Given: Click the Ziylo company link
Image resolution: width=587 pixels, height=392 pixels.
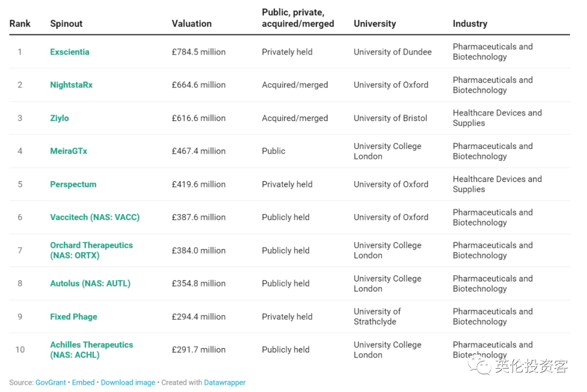Looking at the screenshot, I should pyautogui.click(x=59, y=118).
